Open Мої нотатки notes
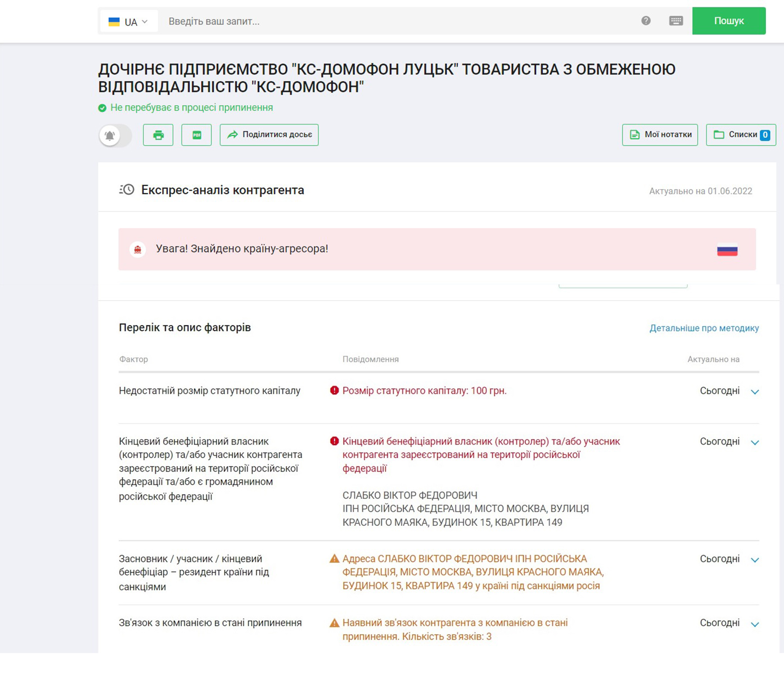 [x=659, y=135]
